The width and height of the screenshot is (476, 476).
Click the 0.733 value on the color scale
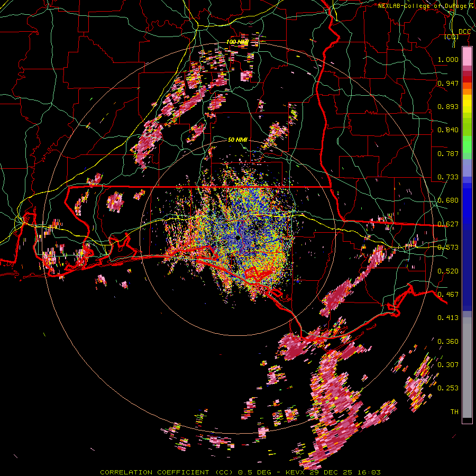(x=448, y=177)
